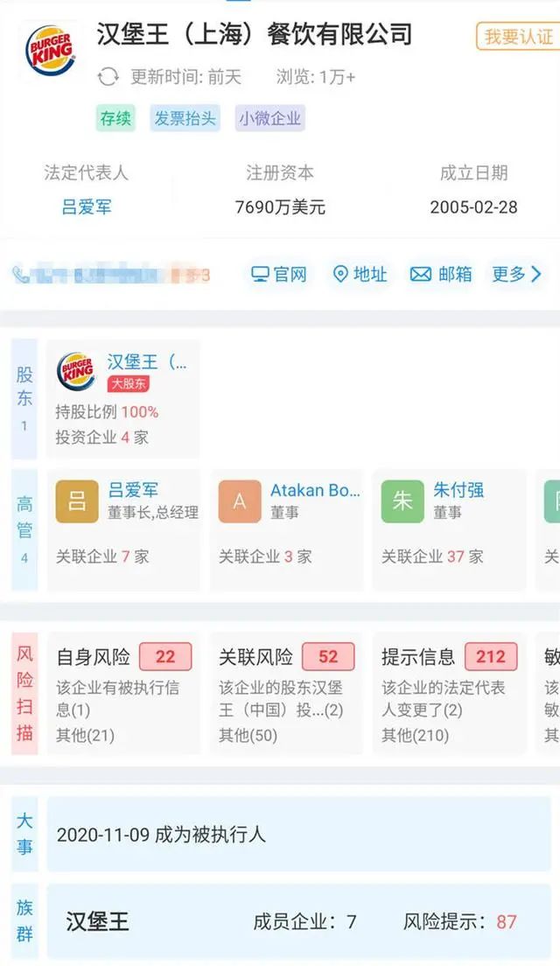
Task: Click the 我要认证 button
Action: (x=518, y=37)
